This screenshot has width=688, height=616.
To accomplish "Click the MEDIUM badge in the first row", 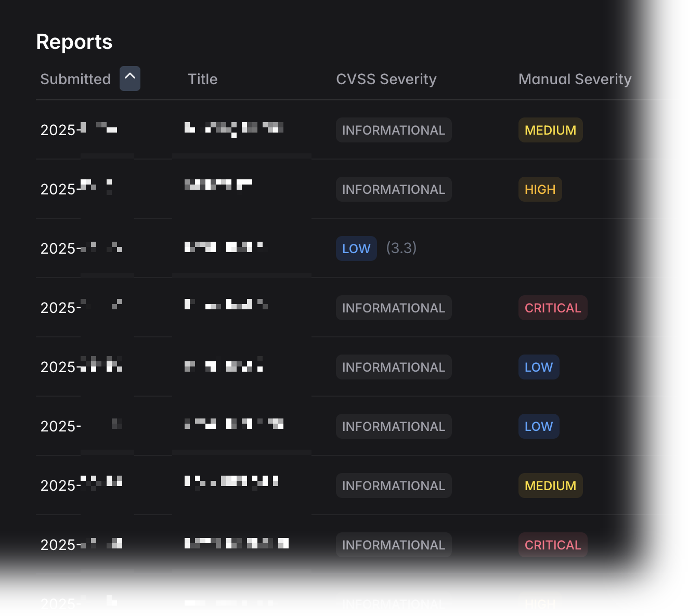I will point(550,130).
